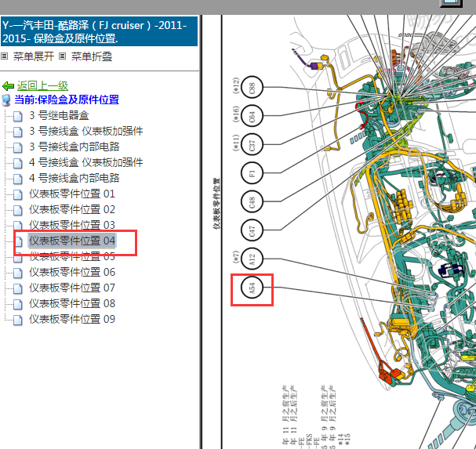
Task: Click the document icon beside 3 号继电器盒
Action: 18,116
